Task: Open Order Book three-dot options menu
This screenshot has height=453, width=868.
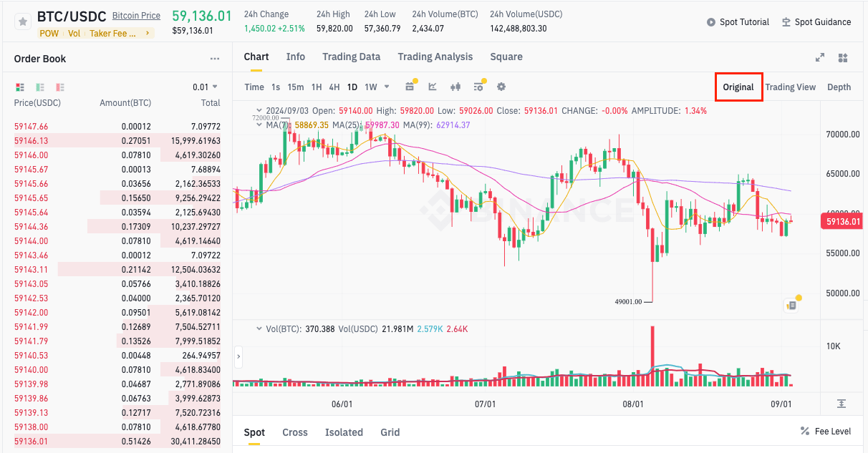Action: coord(215,59)
